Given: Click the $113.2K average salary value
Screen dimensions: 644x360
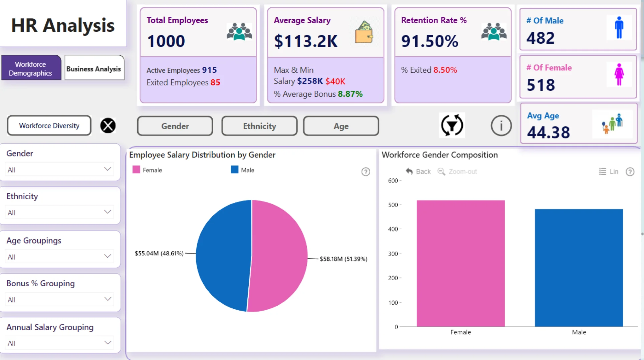Looking at the screenshot, I should point(305,41).
